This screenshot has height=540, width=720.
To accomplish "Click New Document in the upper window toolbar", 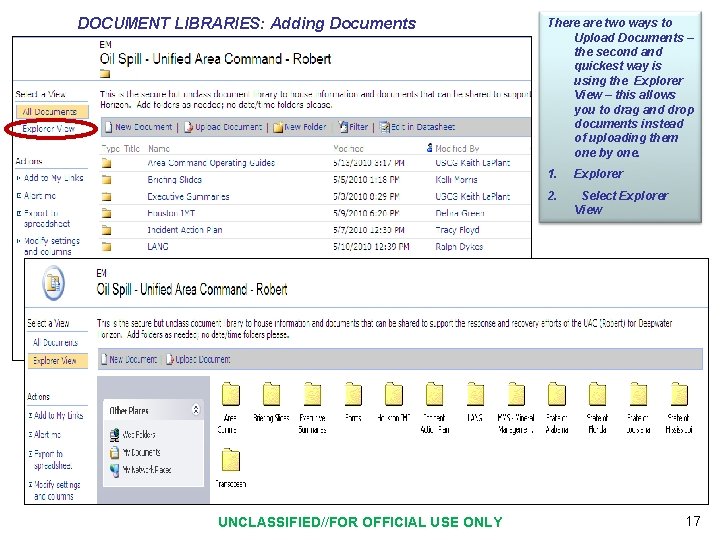I will coord(139,127).
